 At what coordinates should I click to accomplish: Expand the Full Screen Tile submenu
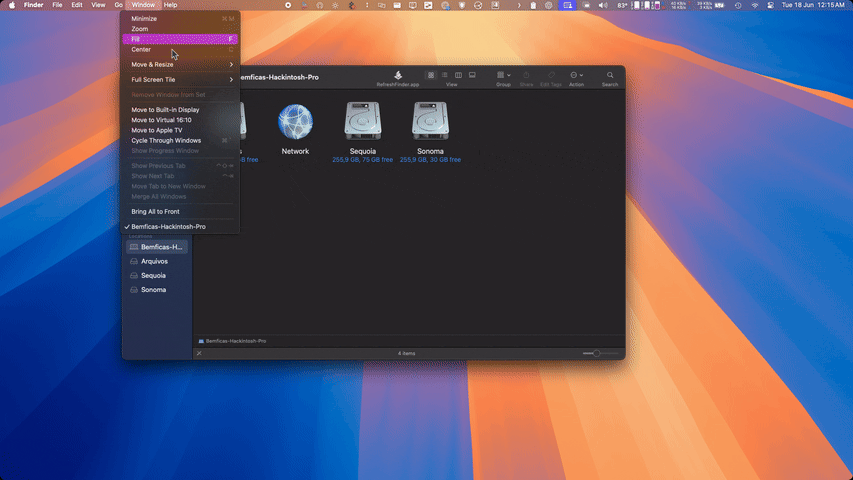pyautogui.click(x=180, y=79)
